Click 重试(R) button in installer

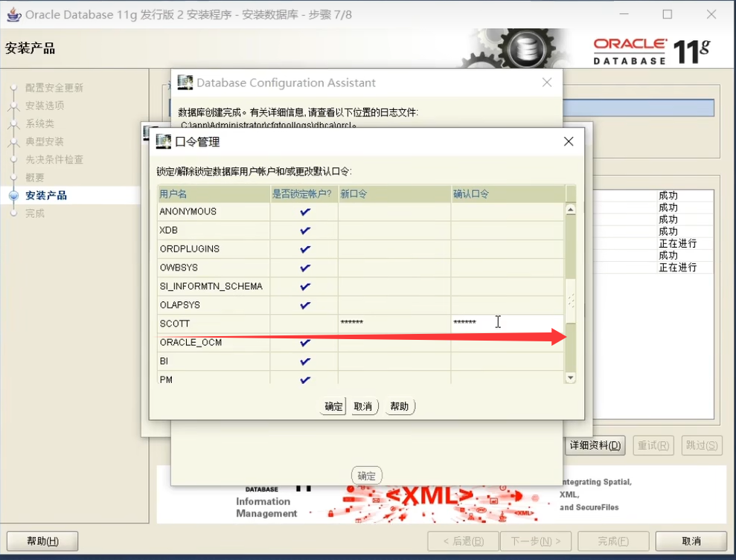click(653, 445)
